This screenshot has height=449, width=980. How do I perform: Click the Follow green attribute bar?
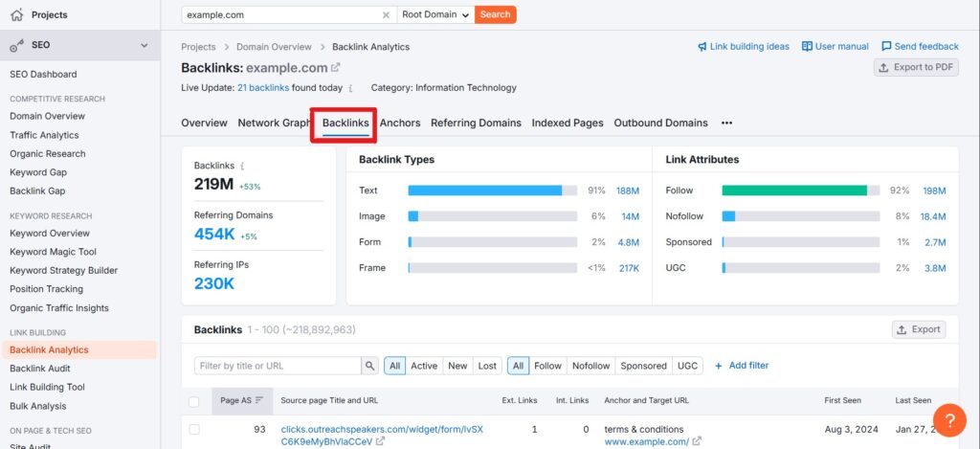(x=801, y=191)
